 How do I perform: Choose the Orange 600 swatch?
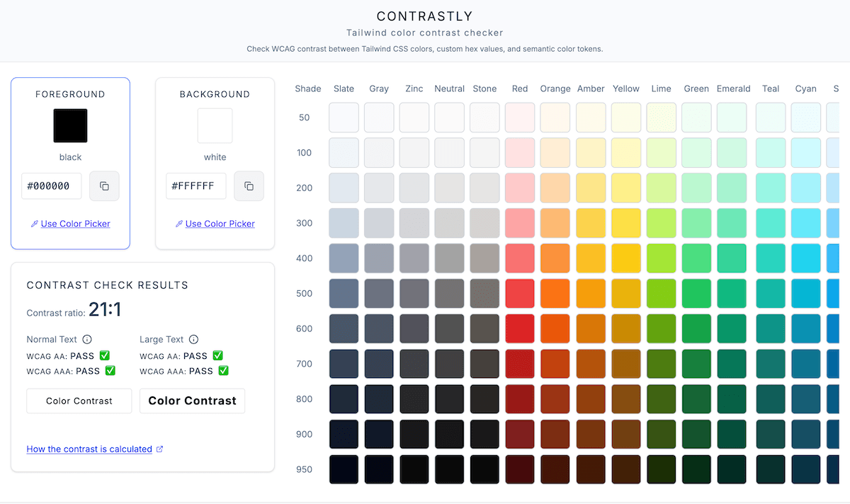(555, 328)
